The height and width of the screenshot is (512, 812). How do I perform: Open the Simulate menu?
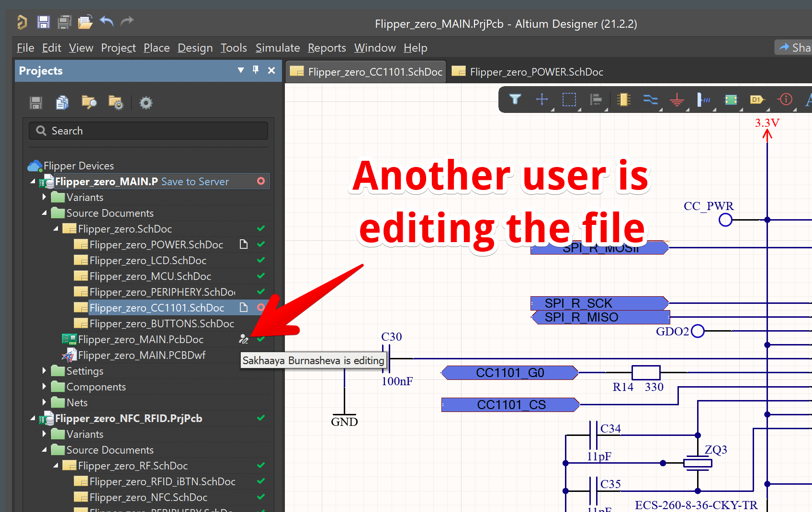coord(278,48)
